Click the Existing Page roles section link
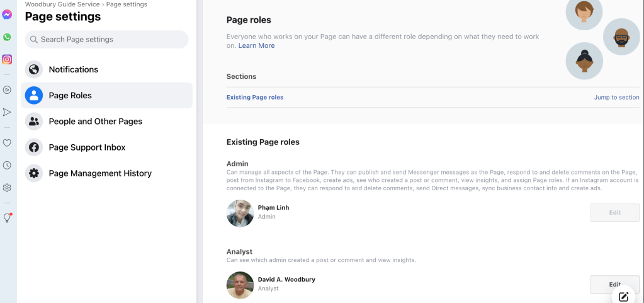This screenshot has height=303, width=644. click(x=255, y=98)
